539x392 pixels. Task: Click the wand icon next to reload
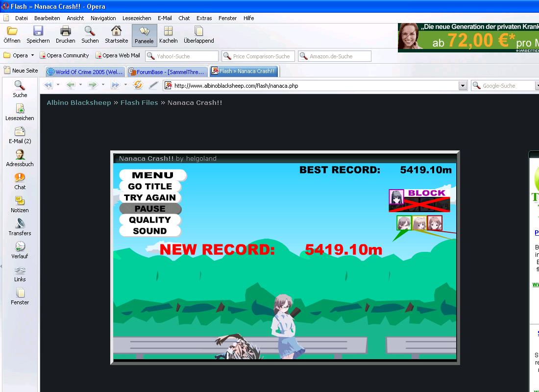[x=153, y=85]
